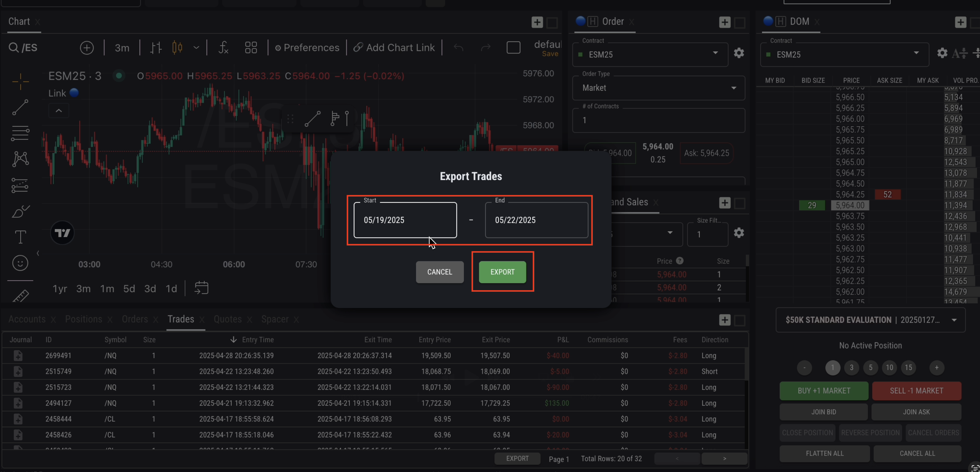
Task: Open the multi-chart grid layout selector
Action: click(251, 47)
